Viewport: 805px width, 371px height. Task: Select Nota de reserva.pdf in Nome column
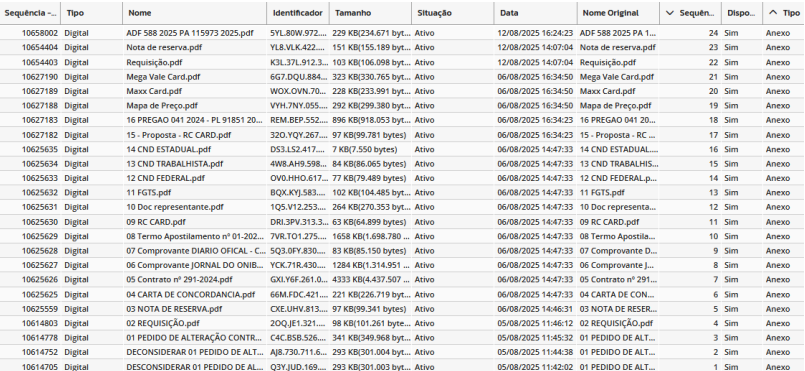pos(161,47)
